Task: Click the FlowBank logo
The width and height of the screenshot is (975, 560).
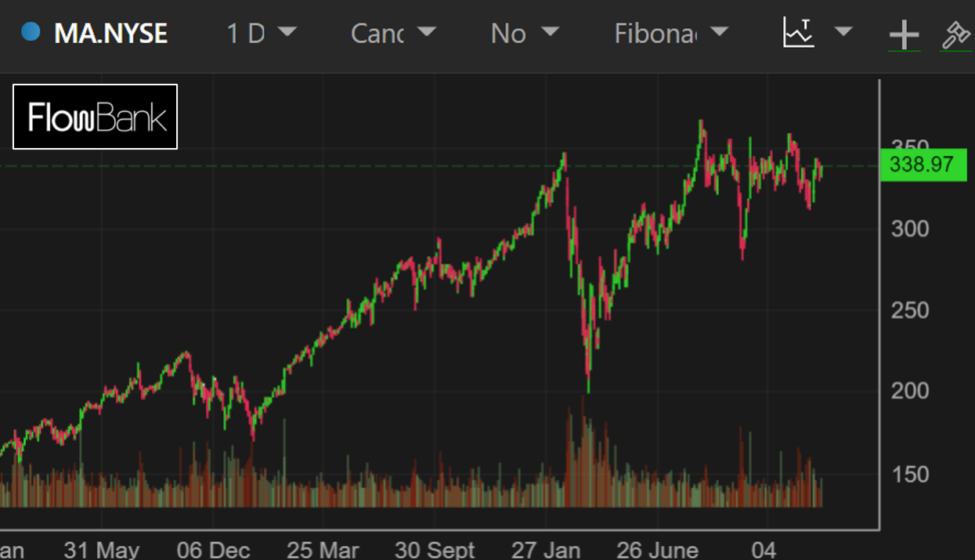Action: [x=96, y=117]
